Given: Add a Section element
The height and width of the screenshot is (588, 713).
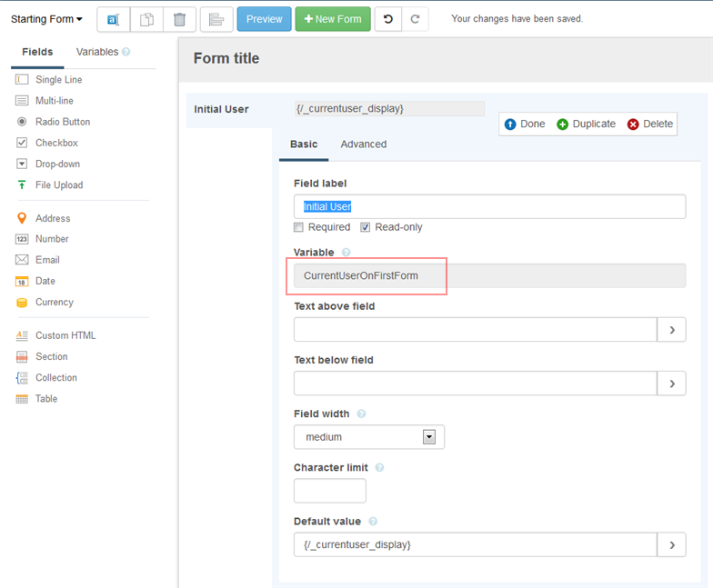Looking at the screenshot, I should click(x=42, y=356).
